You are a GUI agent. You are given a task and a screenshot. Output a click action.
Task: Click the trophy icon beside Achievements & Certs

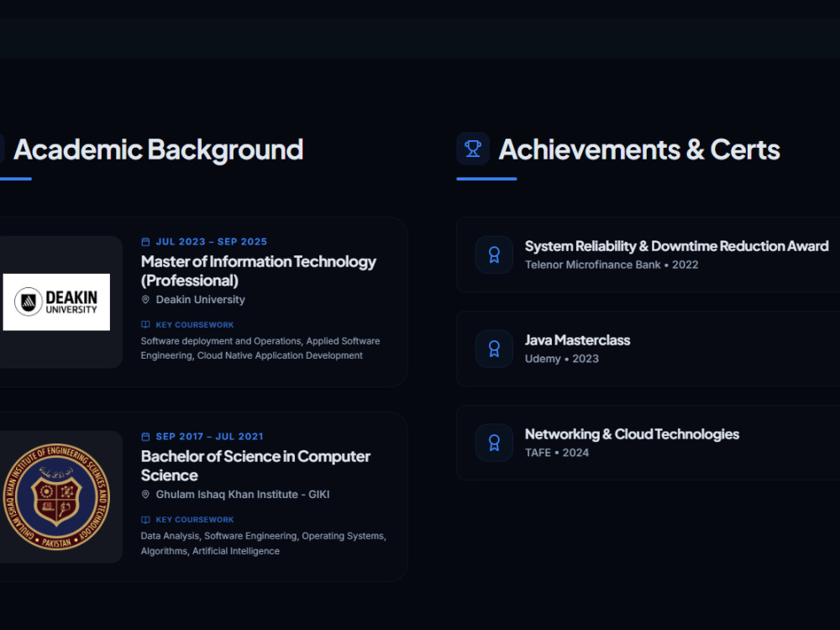472,149
